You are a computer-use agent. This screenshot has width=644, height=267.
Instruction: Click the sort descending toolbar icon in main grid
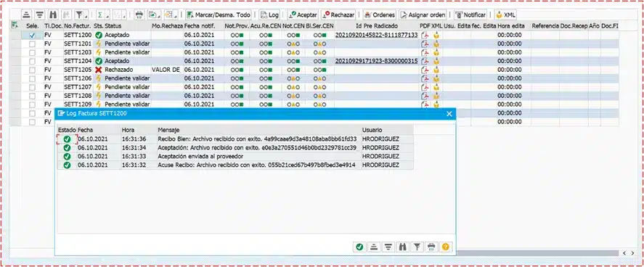pyautogui.click(x=39, y=15)
